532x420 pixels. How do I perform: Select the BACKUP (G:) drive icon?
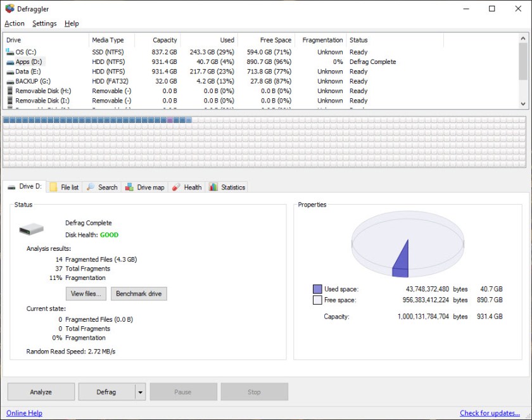[10, 81]
